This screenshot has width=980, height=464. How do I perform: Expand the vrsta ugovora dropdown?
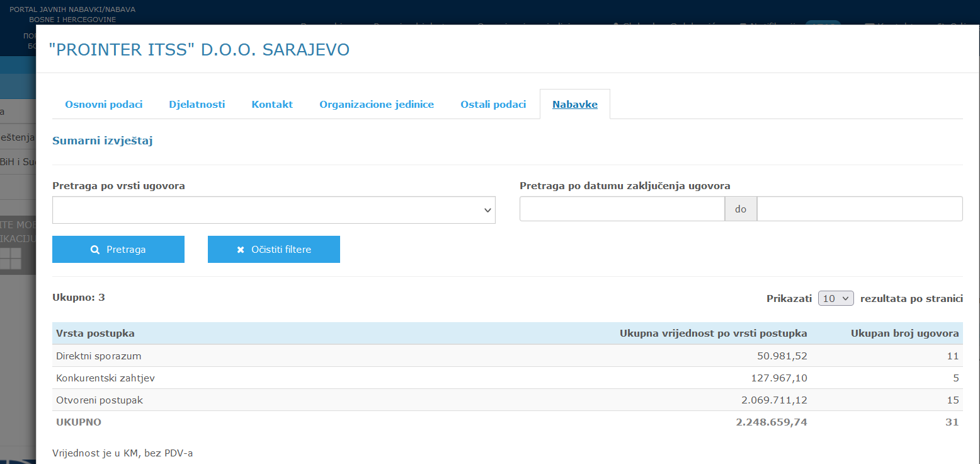[x=274, y=210]
